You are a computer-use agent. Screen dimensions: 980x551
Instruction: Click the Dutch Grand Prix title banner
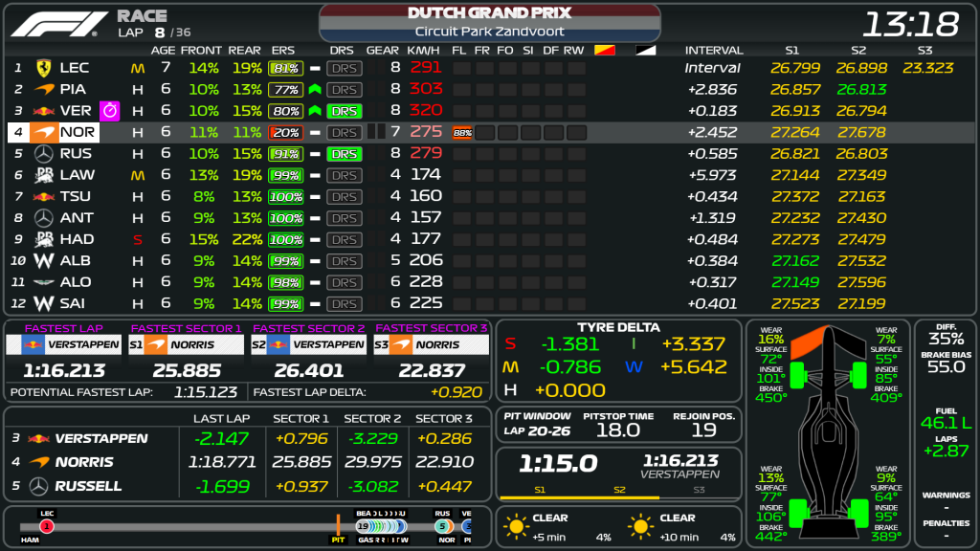pos(490,22)
